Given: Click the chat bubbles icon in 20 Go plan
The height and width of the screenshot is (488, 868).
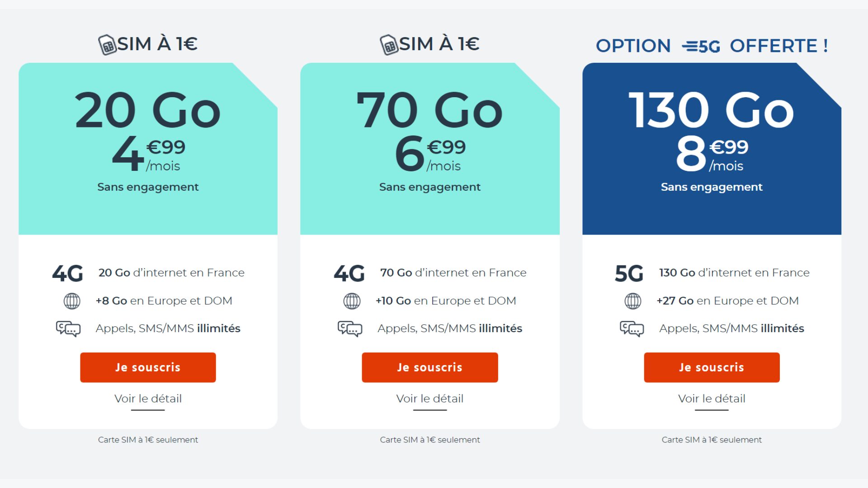Looking at the screenshot, I should point(68,328).
